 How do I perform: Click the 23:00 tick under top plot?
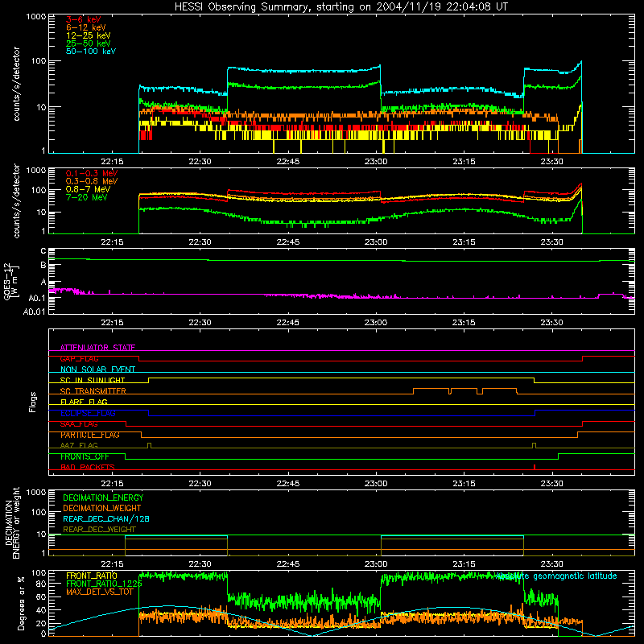click(x=376, y=162)
